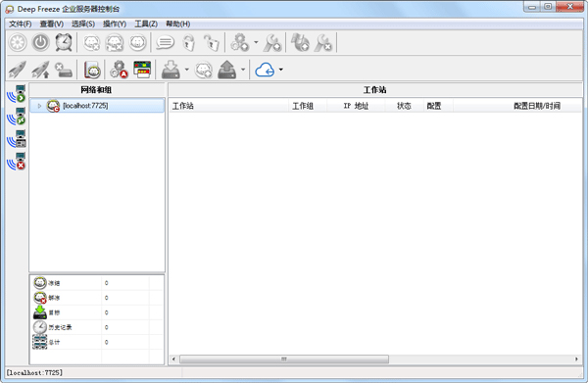Sort by IP 地址 column header
588x383 pixels.
coord(357,106)
